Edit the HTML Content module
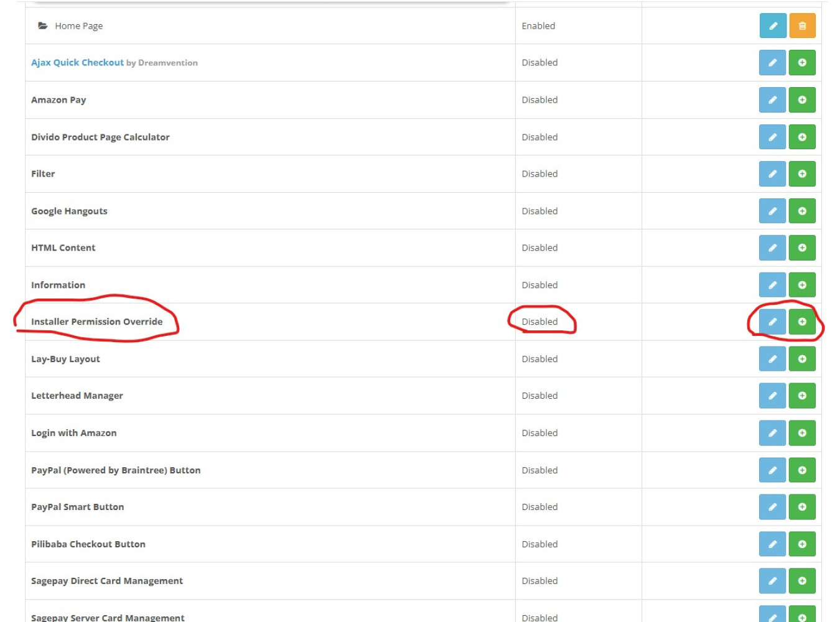 [772, 248]
